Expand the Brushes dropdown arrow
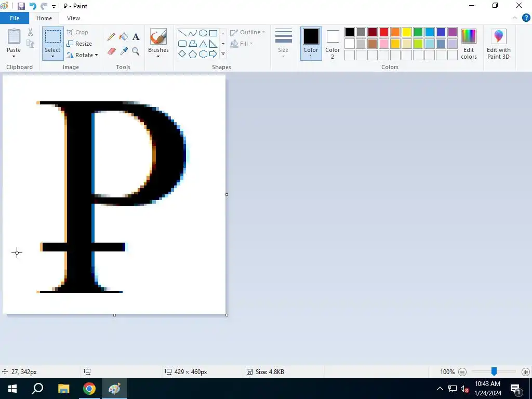532x399 pixels. [158, 56]
